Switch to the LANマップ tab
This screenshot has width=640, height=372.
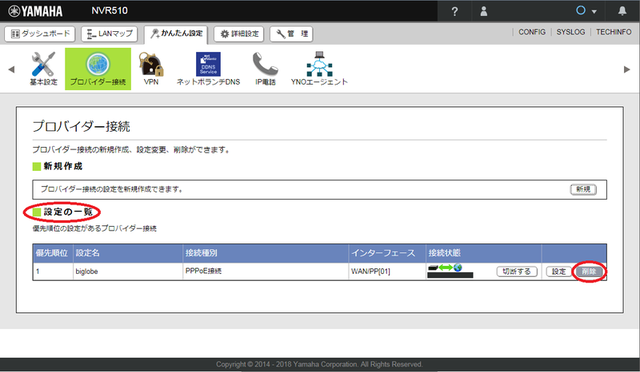pyautogui.click(x=109, y=34)
